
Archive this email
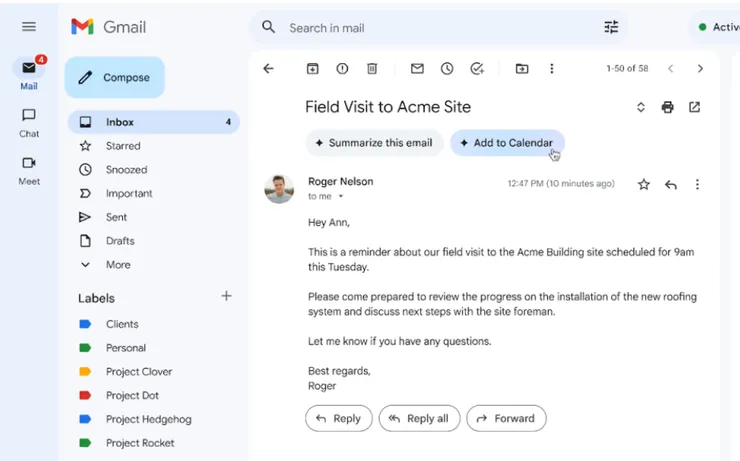[x=312, y=69]
